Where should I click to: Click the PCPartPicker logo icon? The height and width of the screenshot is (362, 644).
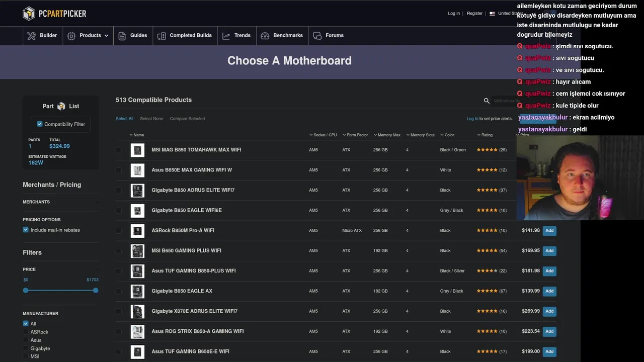(29, 14)
